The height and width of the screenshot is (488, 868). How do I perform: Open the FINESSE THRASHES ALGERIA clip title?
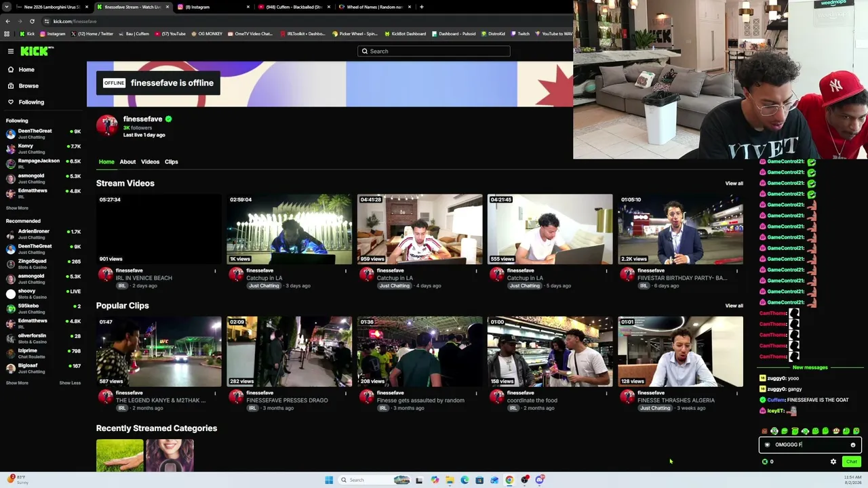point(676,401)
